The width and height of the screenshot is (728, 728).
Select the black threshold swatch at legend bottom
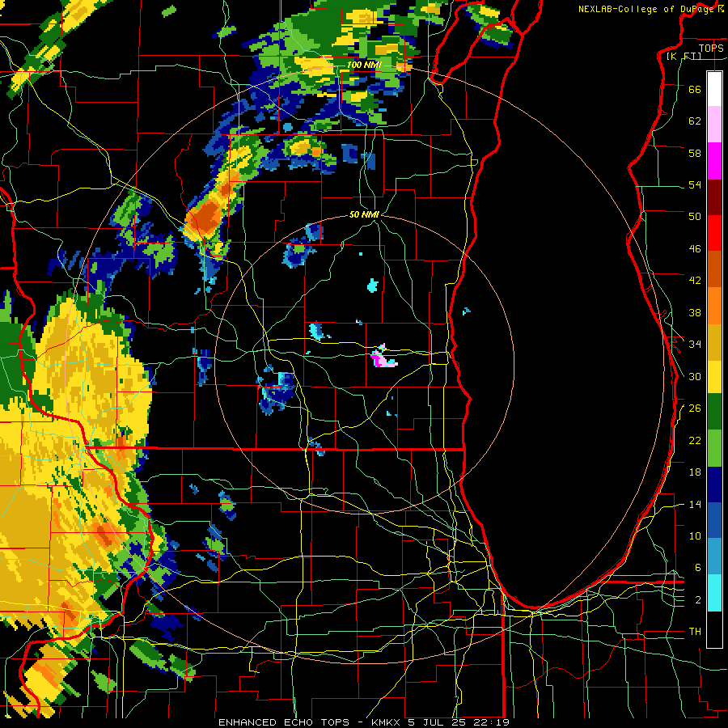pyautogui.click(x=714, y=629)
